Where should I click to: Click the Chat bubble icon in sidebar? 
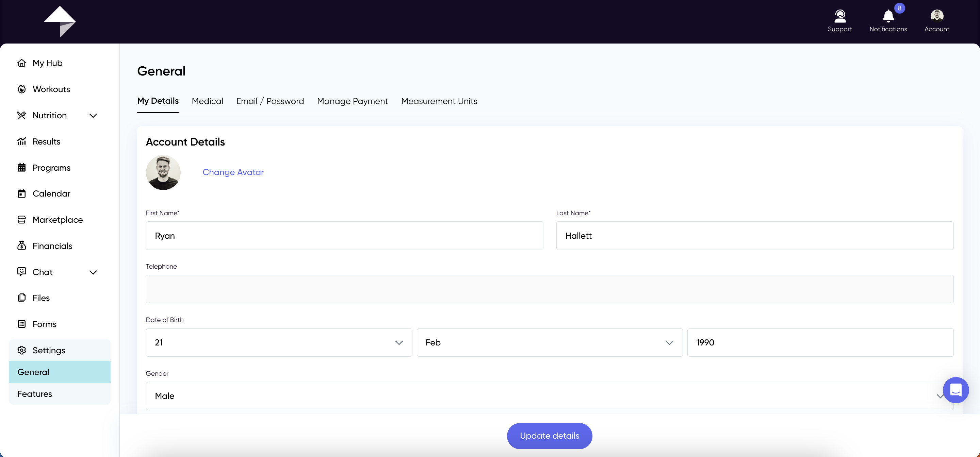(x=22, y=271)
